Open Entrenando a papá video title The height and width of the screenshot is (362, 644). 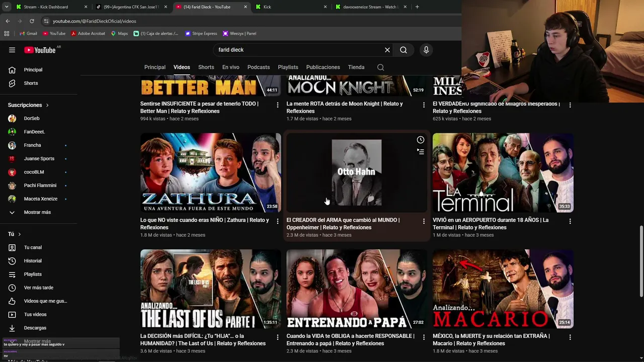[x=351, y=340]
